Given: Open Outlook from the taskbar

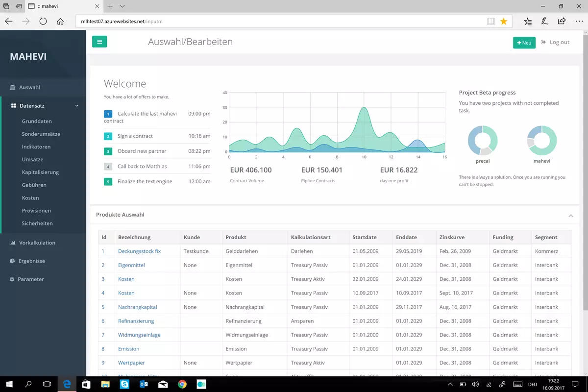Looking at the screenshot, I should 144,384.
